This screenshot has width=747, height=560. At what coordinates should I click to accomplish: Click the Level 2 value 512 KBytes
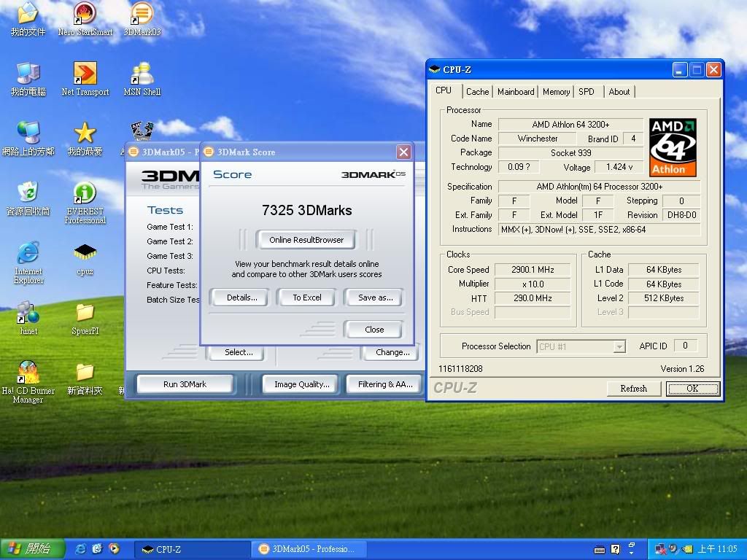point(664,298)
